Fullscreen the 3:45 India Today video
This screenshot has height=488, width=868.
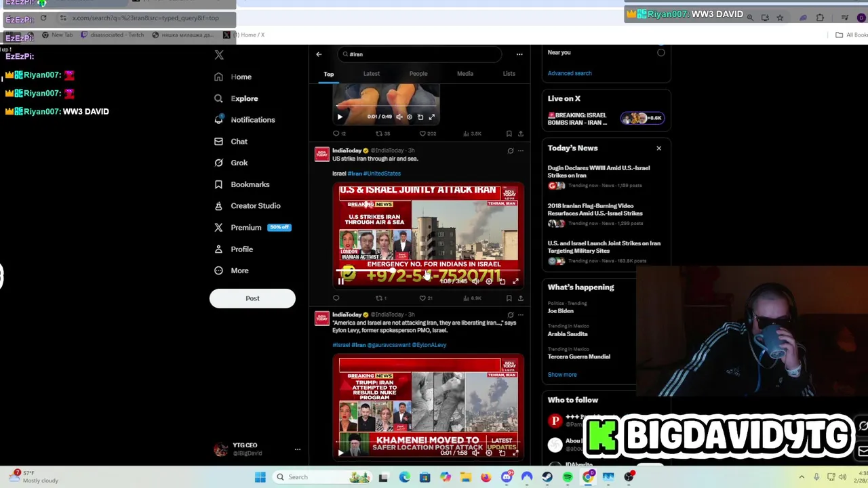515,281
